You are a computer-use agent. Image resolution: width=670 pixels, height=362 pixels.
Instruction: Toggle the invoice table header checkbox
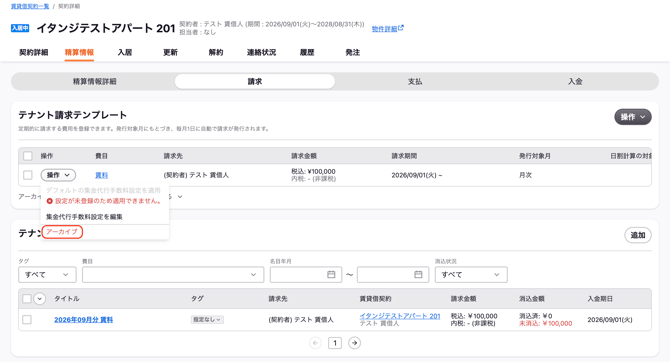(x=27, y=298)
